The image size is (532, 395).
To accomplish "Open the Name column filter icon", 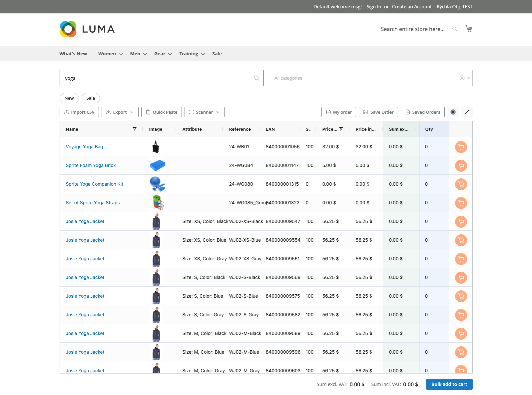I will point(135,129).
